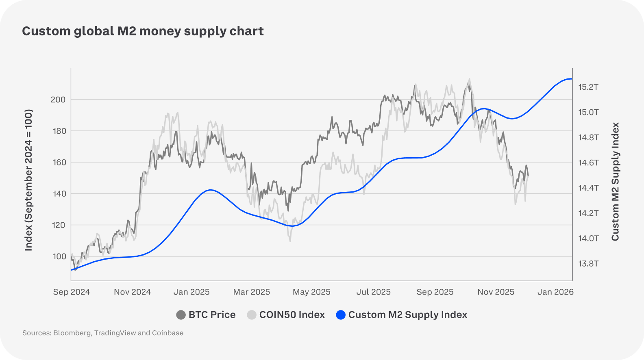Click the sources footnote text

coord(103,333)
